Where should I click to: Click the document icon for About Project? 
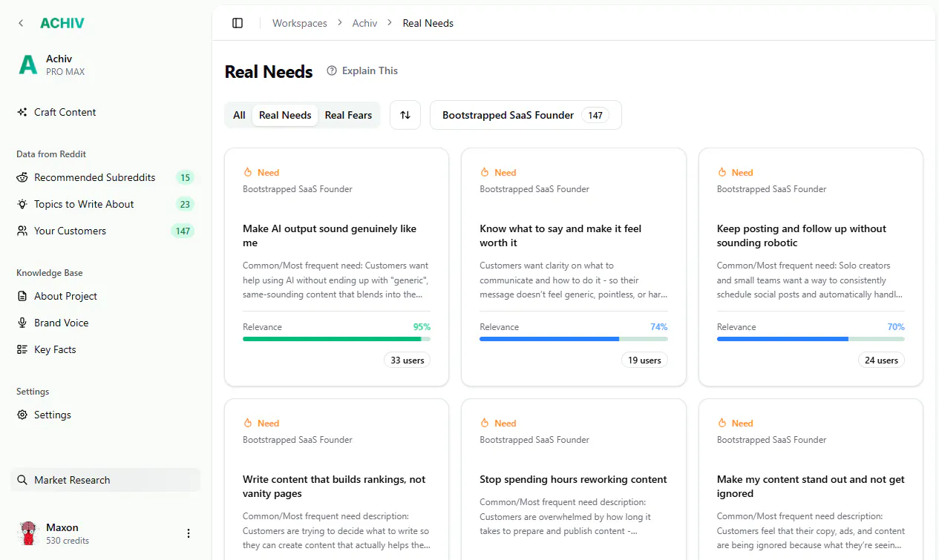point(22,296)
